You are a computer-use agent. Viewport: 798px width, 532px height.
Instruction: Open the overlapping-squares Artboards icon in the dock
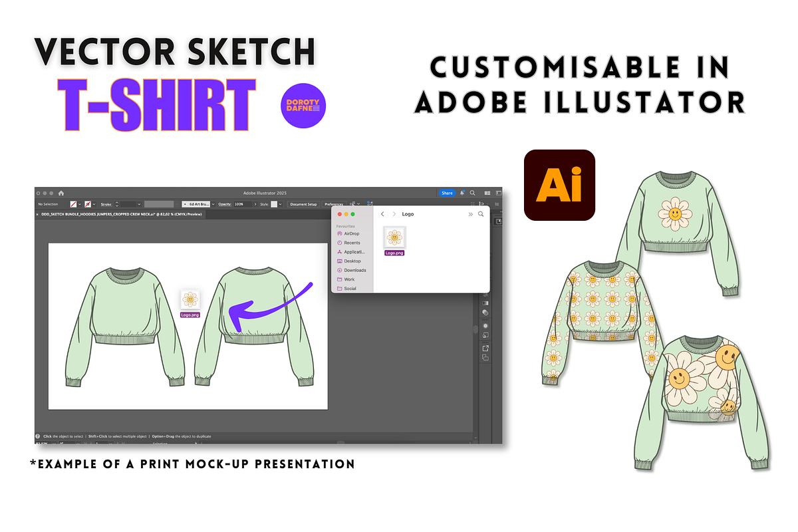485,357
